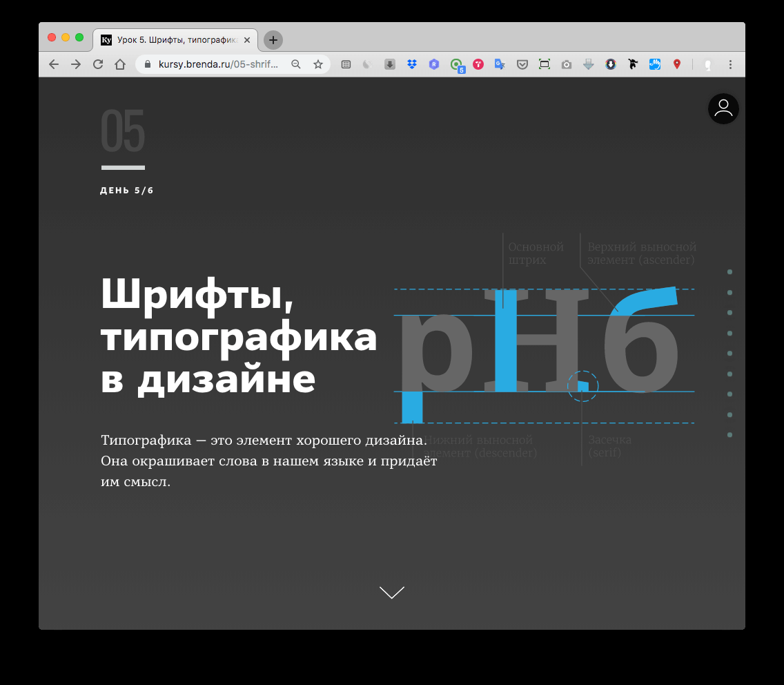Jump to the second section navigation dot
This screenshot has width=784, height=685.
click(730, 292)
